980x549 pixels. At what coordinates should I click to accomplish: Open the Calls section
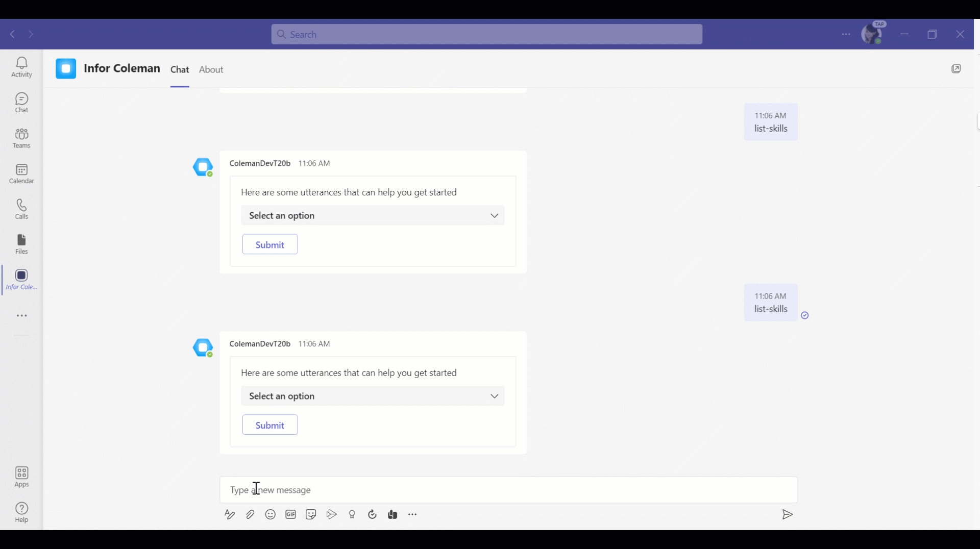tap(21, 209)
